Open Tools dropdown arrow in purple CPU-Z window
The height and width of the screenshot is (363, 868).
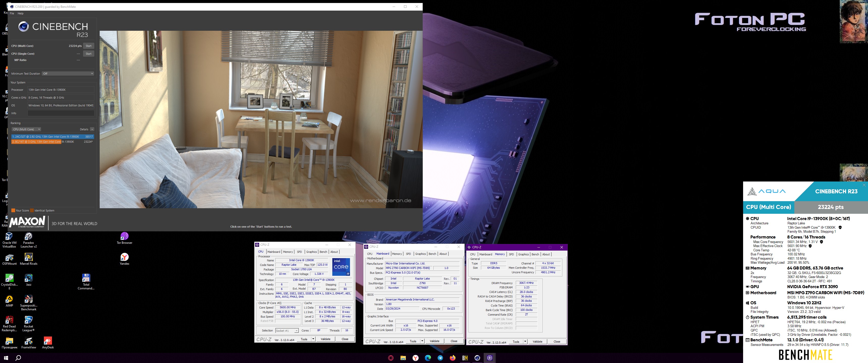[x=525, y=342]
